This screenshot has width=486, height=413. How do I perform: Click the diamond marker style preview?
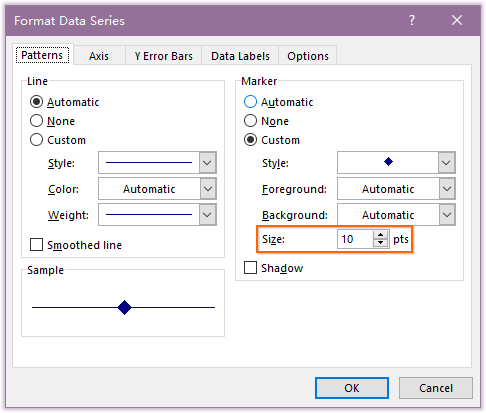click(x=388, y=163)
